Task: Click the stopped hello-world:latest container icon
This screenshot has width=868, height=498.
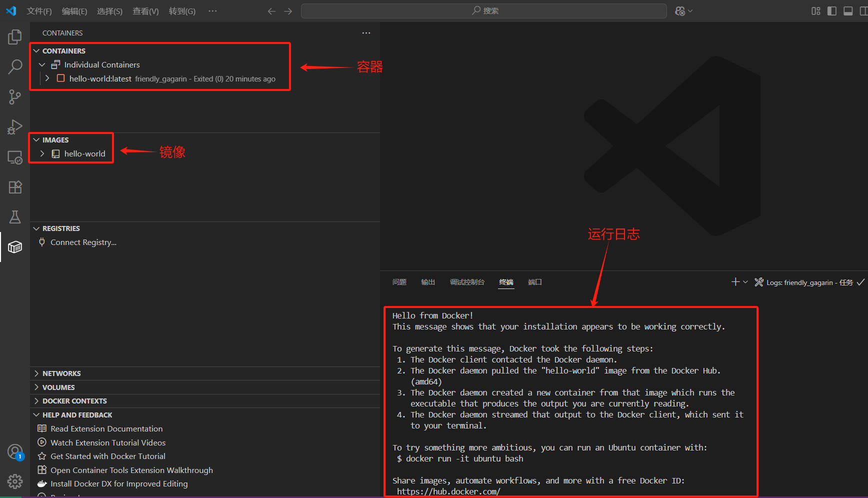Action: pos(60,78)
